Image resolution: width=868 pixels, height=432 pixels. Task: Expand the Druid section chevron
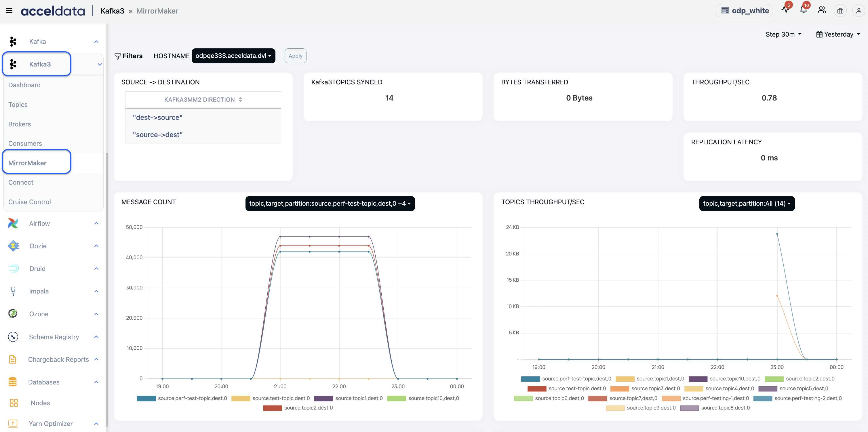tap(96, 268)
